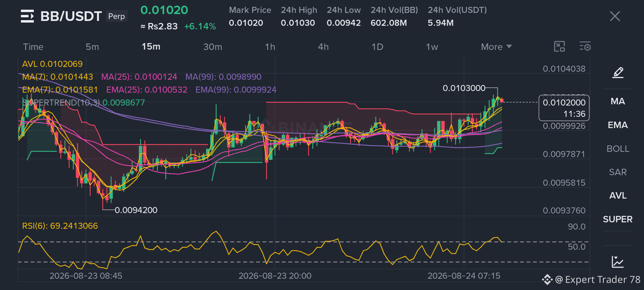644x290 pixels.
Task: Expand the More timeframes dropdown
Action: (496, 47)
